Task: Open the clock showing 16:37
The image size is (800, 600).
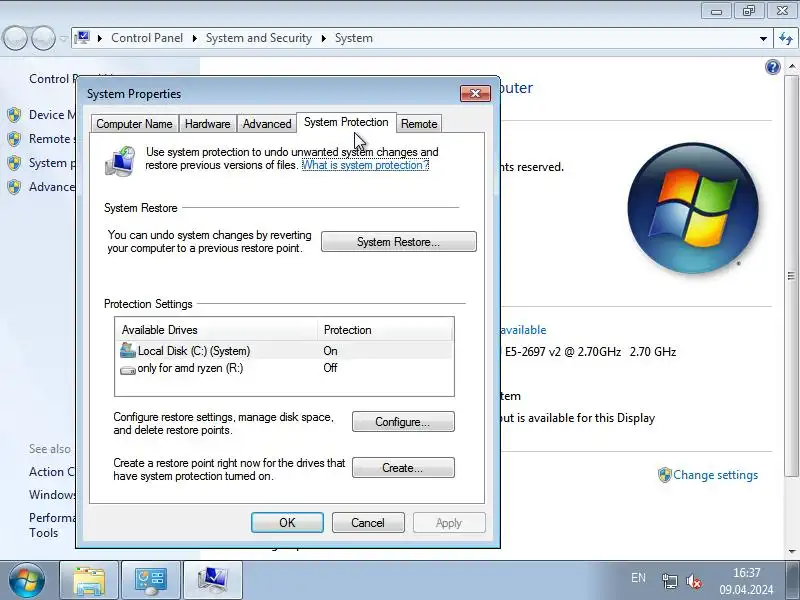Action: click(x=747, y=581)
